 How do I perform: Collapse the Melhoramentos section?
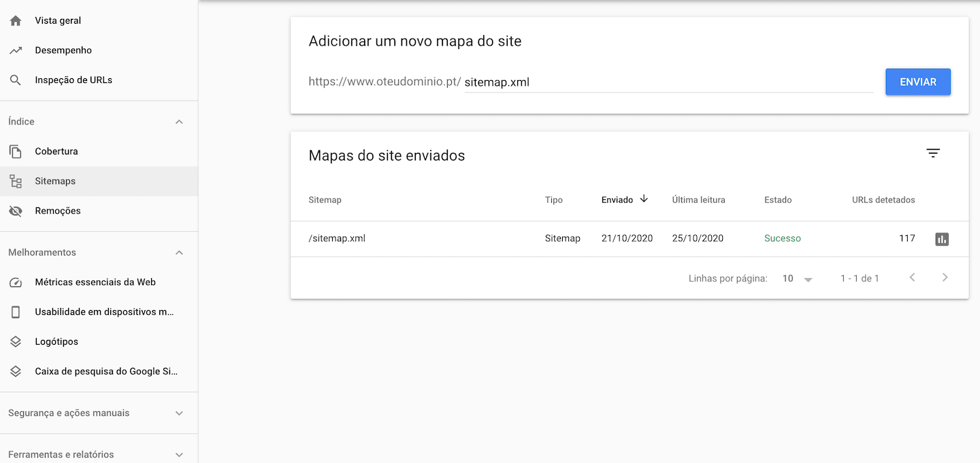point(178,252)
